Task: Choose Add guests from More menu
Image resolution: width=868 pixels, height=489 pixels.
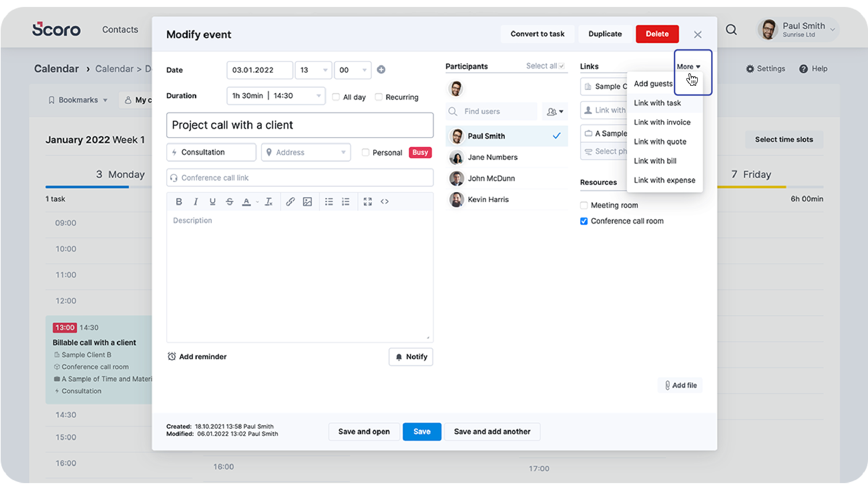Action: [653, 84]
